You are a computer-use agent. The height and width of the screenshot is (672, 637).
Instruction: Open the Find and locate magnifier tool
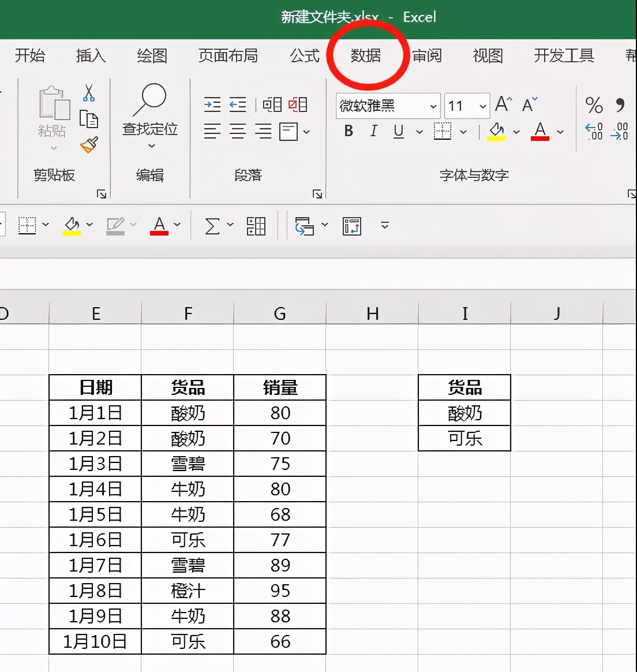(x=150, y=99)
